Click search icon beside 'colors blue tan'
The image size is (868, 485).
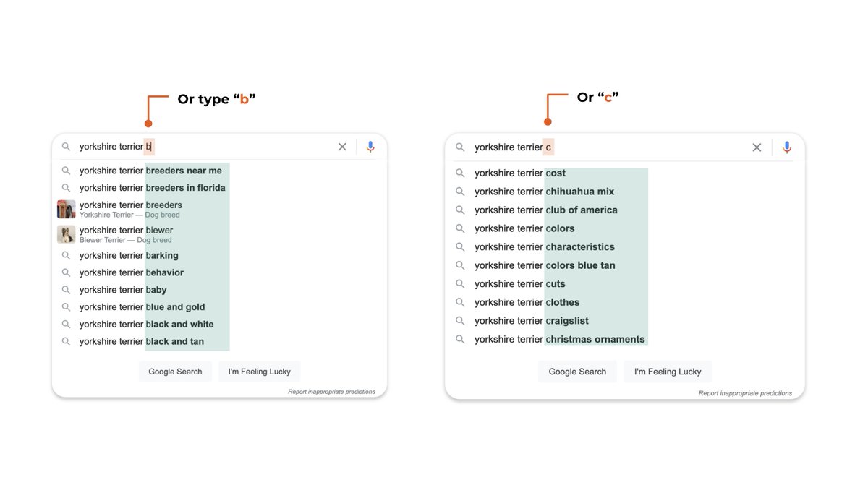click(x=460, y=265)
